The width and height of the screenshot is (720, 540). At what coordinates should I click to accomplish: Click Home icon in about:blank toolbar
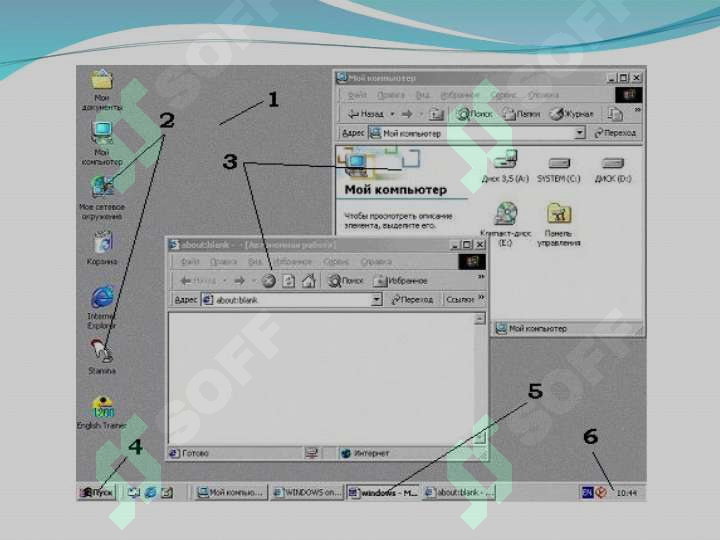click(309, 281)
